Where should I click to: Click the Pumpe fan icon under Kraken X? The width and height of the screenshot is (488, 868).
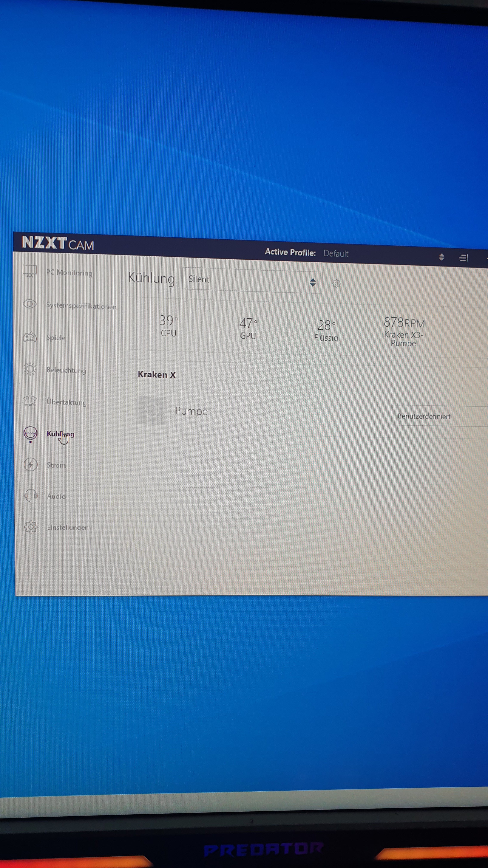click(x=151, y=410)
